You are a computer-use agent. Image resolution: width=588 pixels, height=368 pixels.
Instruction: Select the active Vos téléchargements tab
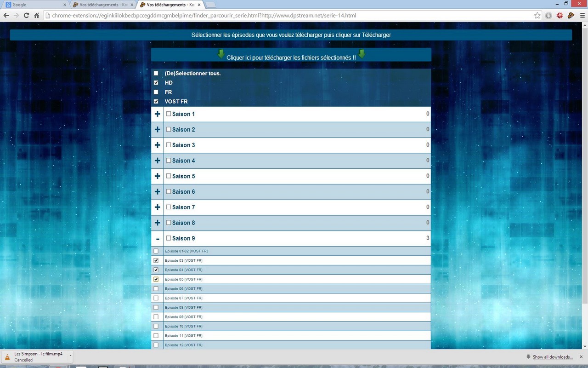(170, 5)
